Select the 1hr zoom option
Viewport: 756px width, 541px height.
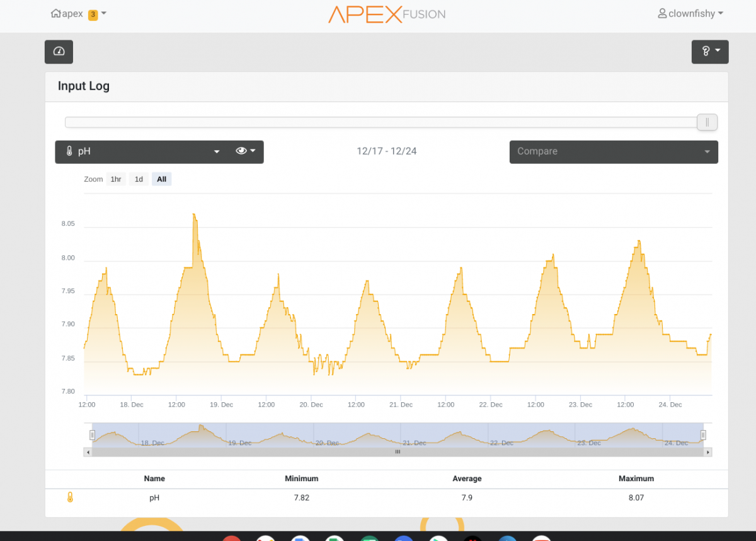click(116, 179)
